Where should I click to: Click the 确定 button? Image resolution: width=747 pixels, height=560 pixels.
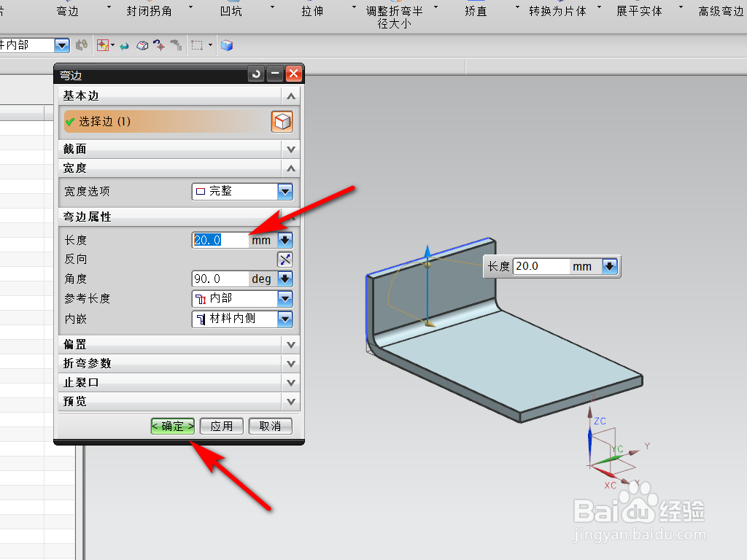[x=173, y=426]
